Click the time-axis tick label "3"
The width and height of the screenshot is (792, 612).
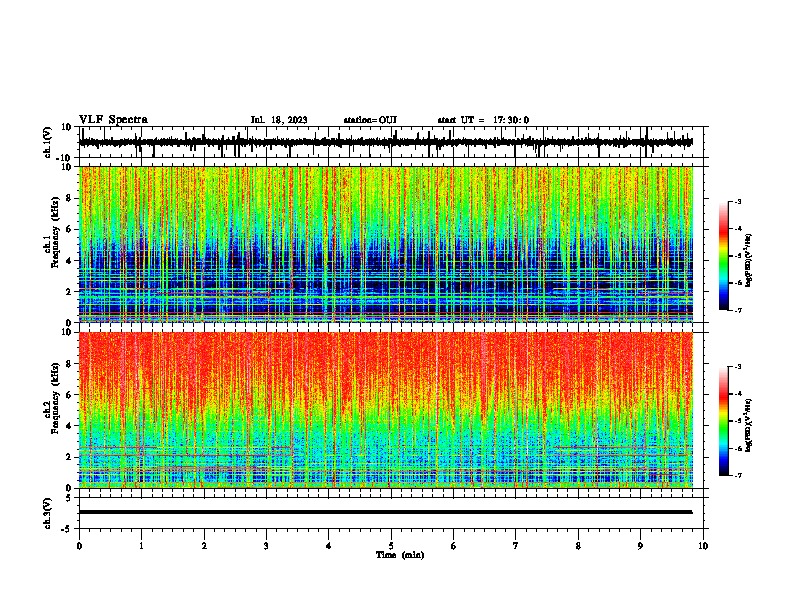[x=266, y=546]
